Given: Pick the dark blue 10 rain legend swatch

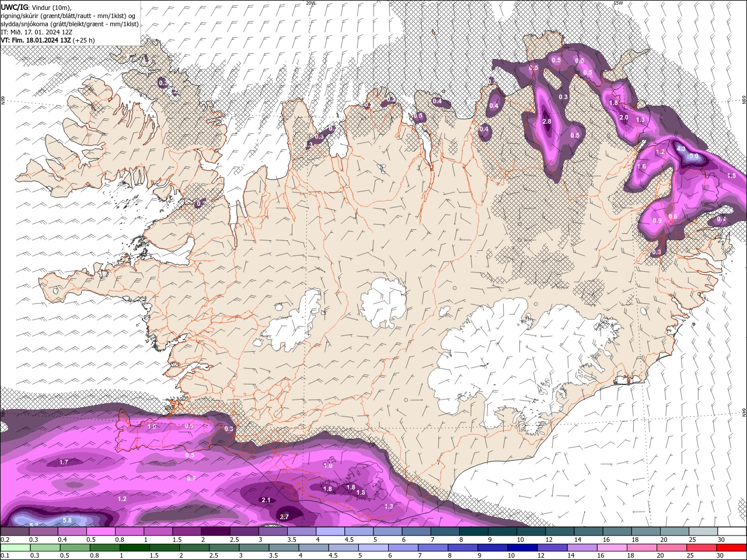Looking at the screenshot, I should point(521,548).
